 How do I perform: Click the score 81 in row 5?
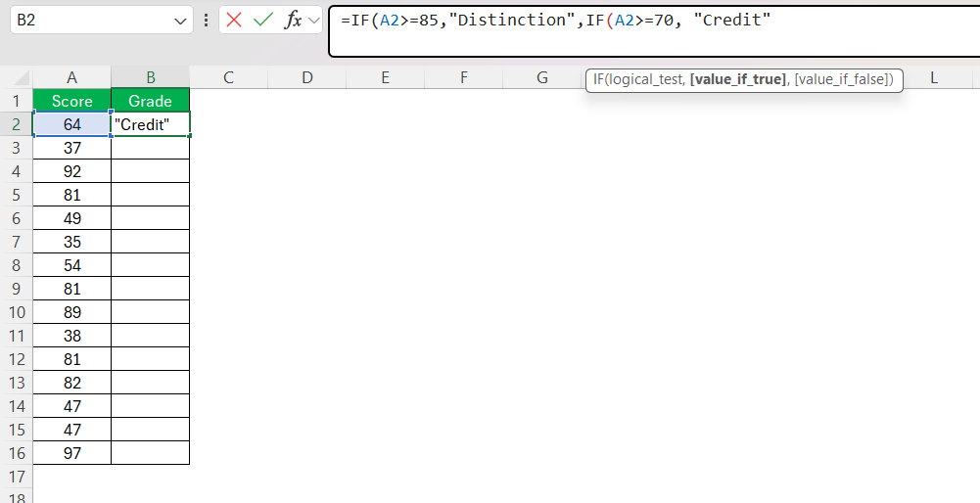click(x=71, y=195)
